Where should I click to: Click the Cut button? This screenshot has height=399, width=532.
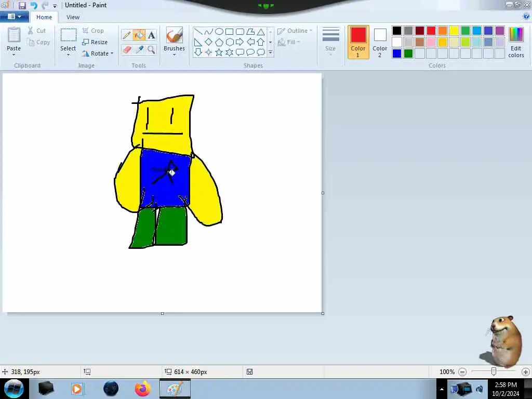[37, 31]
